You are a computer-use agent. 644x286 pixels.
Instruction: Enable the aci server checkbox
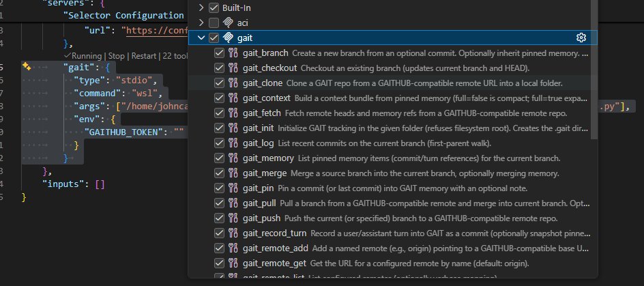(x=214, y=23)
